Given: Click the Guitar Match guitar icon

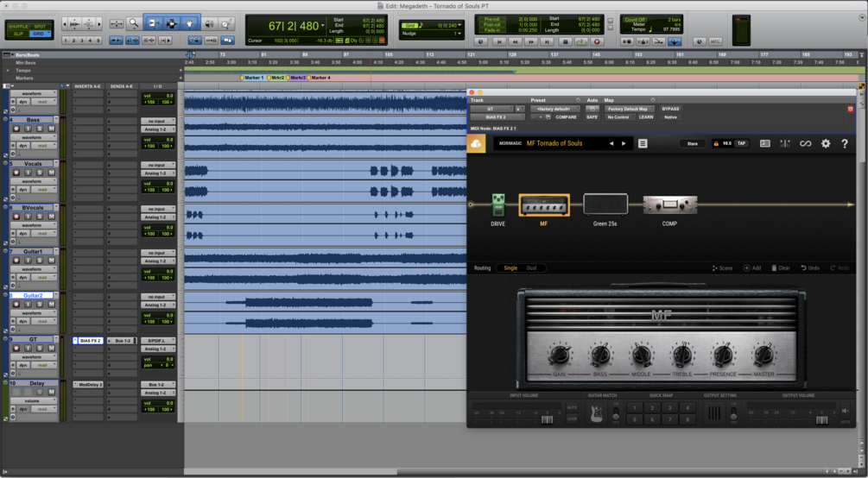Looking at the screenshot, I should [x=596, y=414].
